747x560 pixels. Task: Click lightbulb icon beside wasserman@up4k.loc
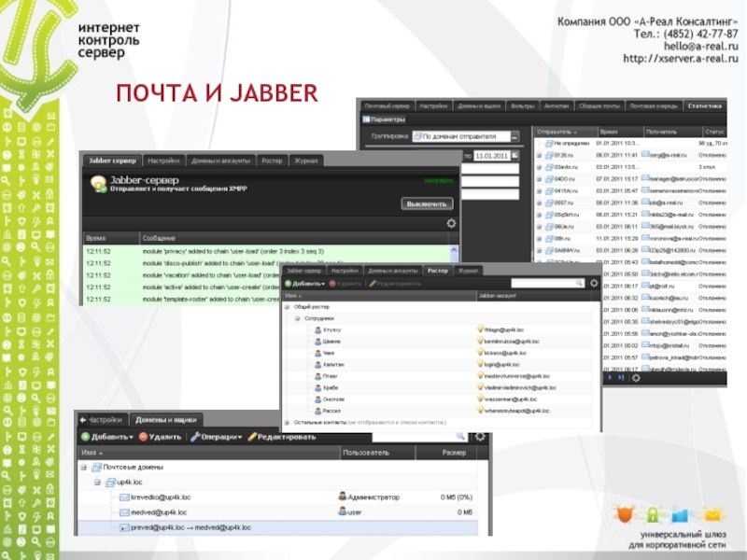[480, 399]
